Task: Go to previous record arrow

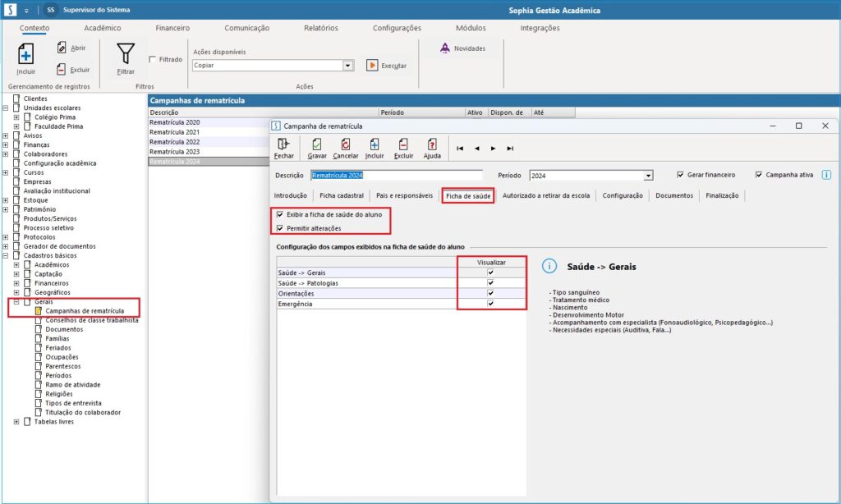Action: (x=477, y=149)
